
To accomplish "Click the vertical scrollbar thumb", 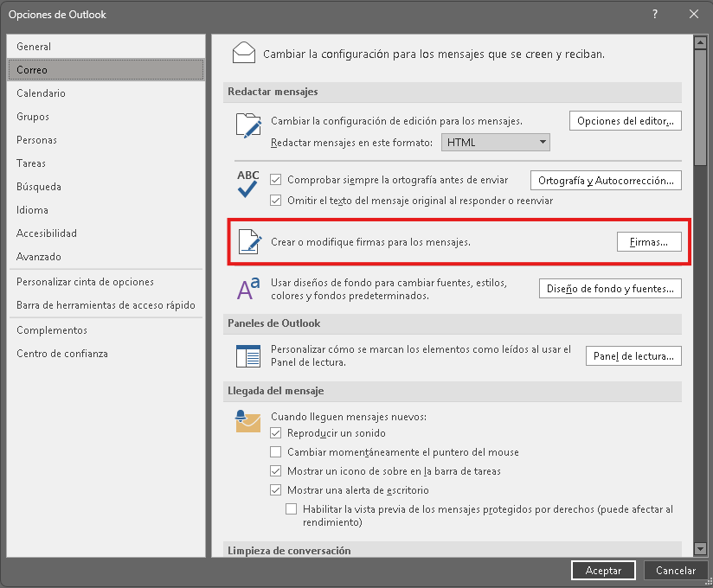I will [x=700, y=108].
